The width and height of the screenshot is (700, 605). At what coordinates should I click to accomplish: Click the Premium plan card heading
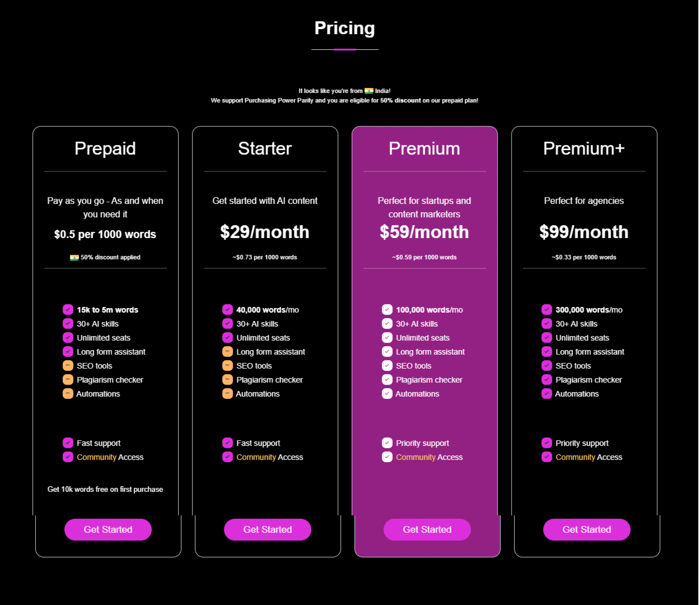tap(424, 148)
